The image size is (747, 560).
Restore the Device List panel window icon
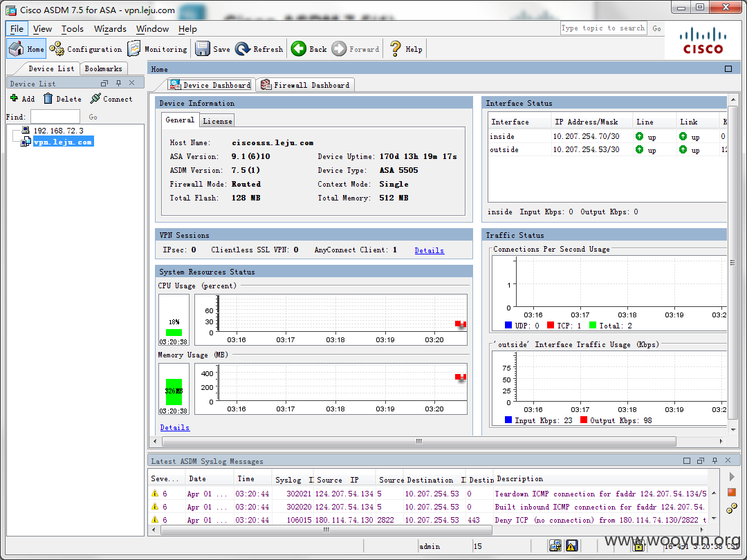click(105, 84)
